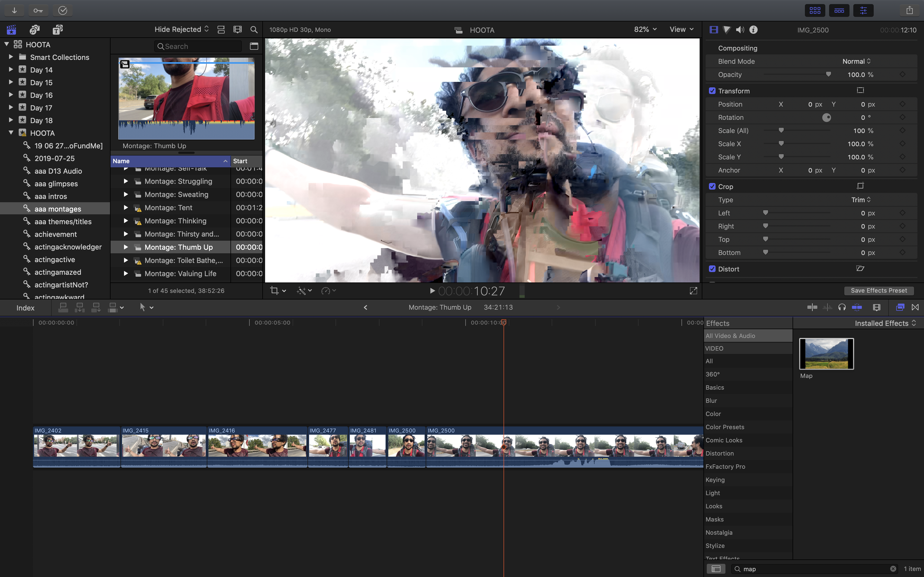The image size is (924, 577).
Task: Adjust the Opacity slider handle
Action: 828,74
